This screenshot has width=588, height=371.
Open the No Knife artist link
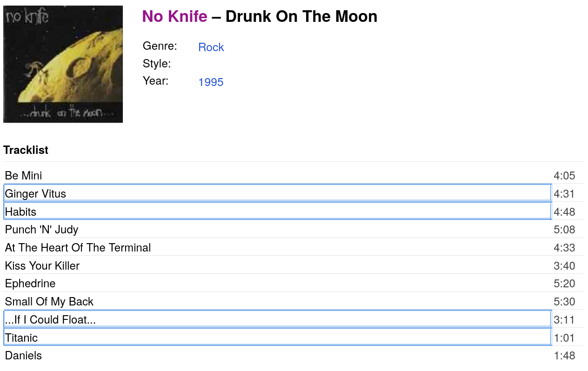pyautogui.click(x=174, y=16)
